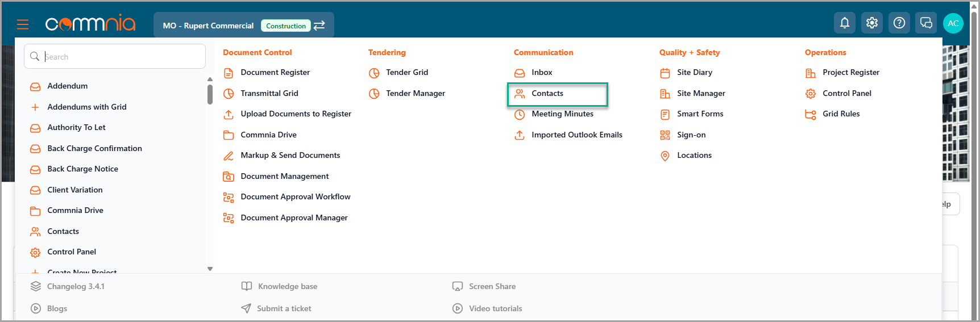Open Document Approval Manager
The height and width of the screenshot is (322, 980).
[x=294, y=218]
